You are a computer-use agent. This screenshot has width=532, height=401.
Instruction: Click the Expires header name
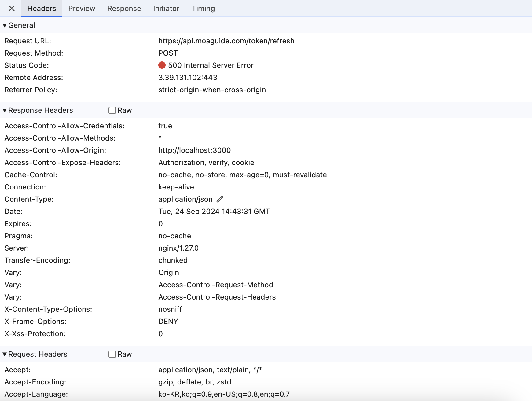coord(18,224)
